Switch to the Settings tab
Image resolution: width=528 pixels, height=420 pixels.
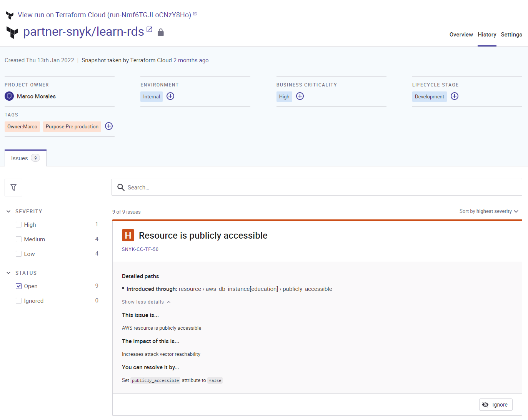(511, 35)
